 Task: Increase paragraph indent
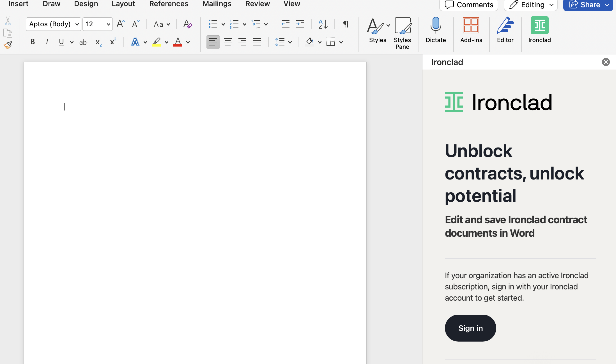click(x=300, y=24)
